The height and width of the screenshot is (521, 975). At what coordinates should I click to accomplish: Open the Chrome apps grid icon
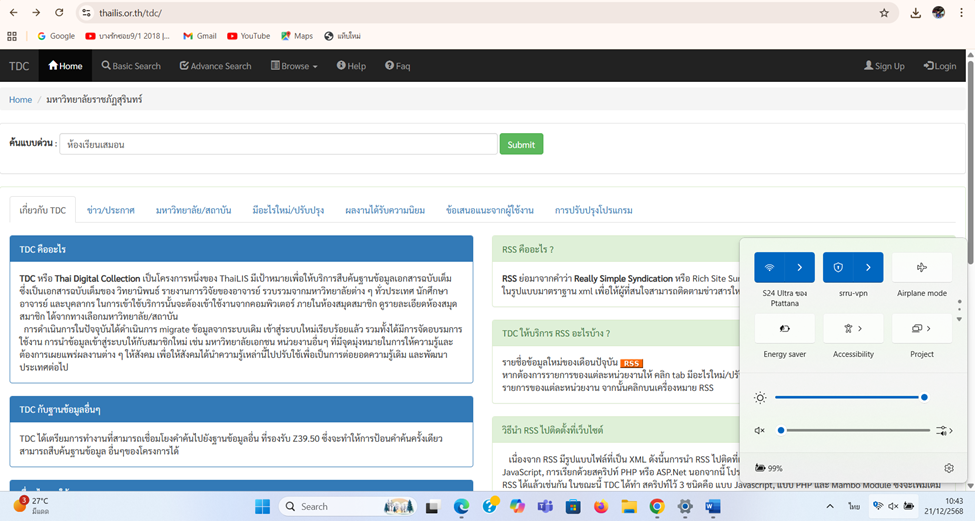coord(12,36)
